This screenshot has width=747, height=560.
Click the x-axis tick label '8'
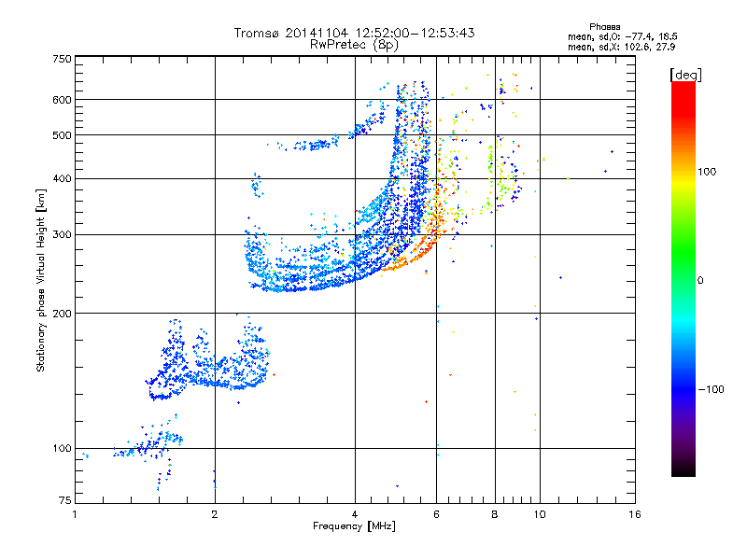[x=495, y=514]
